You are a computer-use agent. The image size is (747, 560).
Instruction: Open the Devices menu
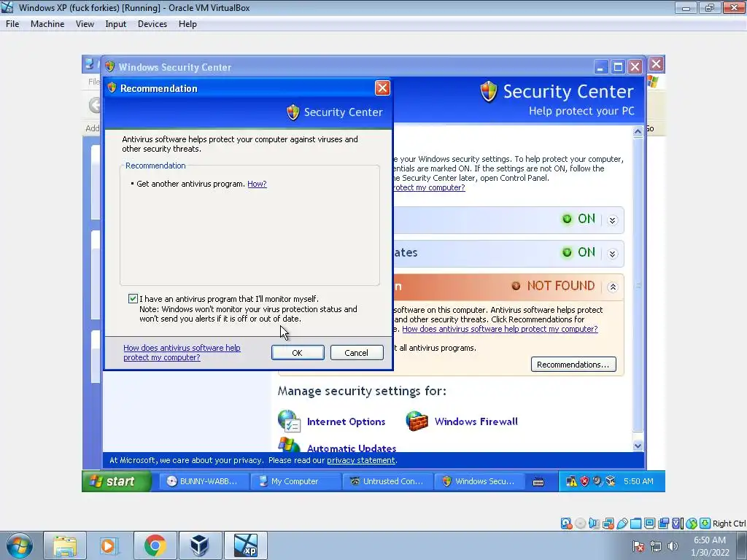point(152,24)
